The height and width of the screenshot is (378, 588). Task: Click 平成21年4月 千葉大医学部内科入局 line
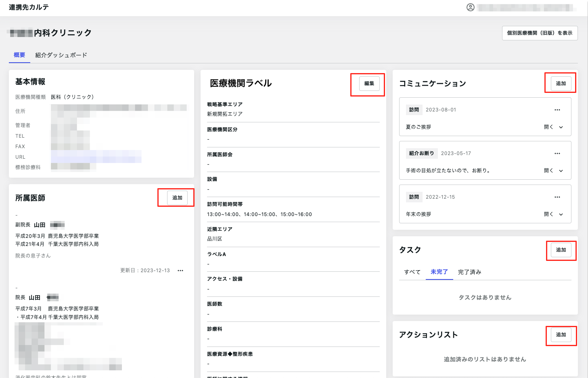pos(57,244)
